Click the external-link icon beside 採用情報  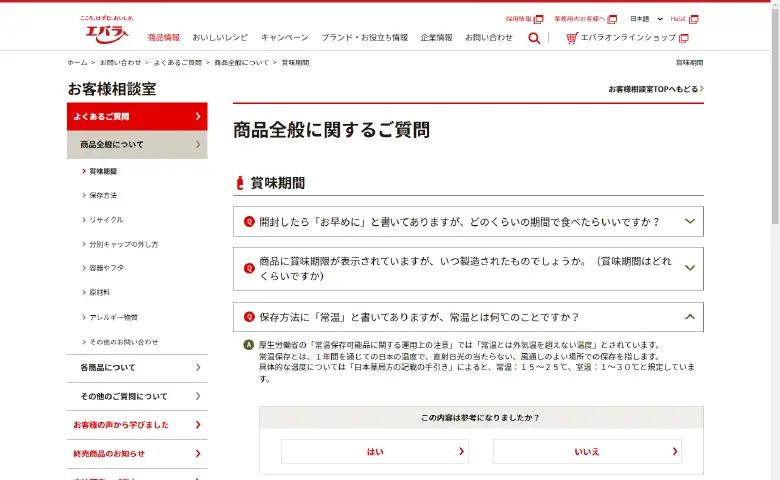[x=538, y=19]
